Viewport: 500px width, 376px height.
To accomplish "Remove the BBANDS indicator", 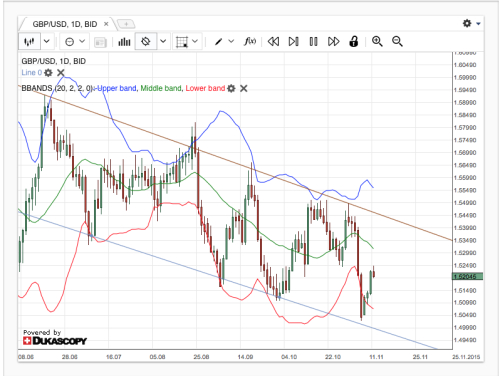I will coord(244,88).
